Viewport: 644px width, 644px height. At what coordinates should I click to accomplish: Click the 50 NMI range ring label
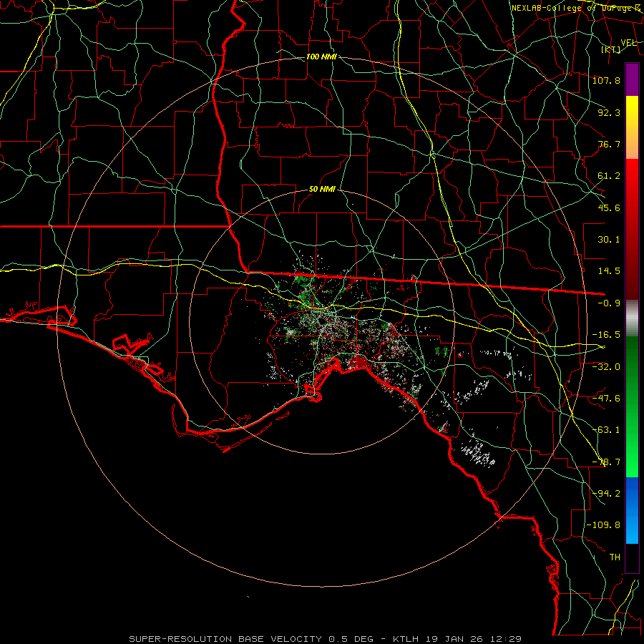(x=322, y=190)
